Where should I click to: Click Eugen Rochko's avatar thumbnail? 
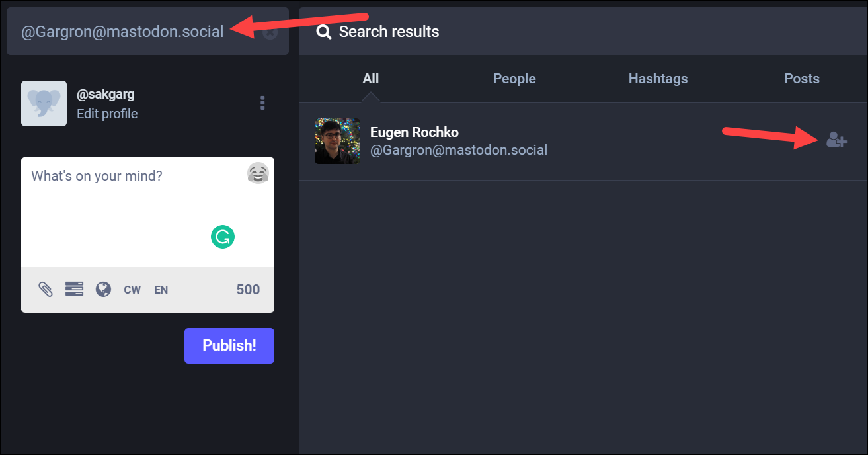[x=337, y=141]
